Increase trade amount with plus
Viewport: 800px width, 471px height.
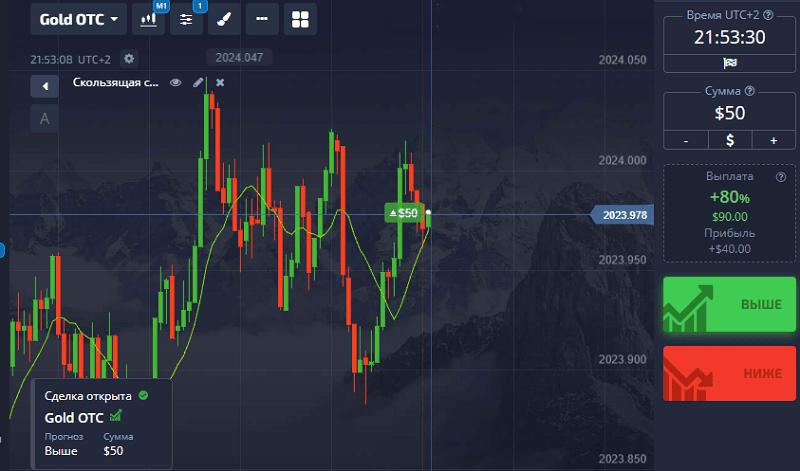coord(773,140)
